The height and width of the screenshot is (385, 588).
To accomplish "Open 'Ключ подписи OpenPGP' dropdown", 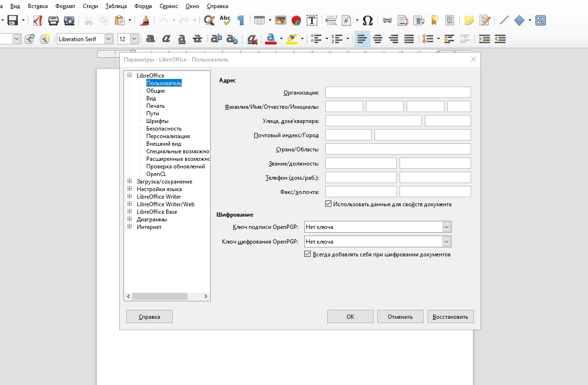I will pos(446,227).
